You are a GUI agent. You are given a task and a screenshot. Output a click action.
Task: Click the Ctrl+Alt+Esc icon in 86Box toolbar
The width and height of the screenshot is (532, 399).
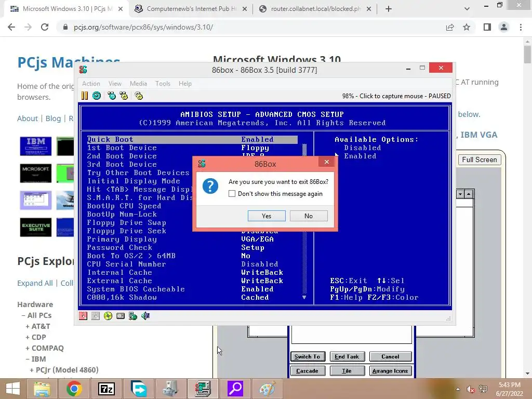tap(124, 96)
